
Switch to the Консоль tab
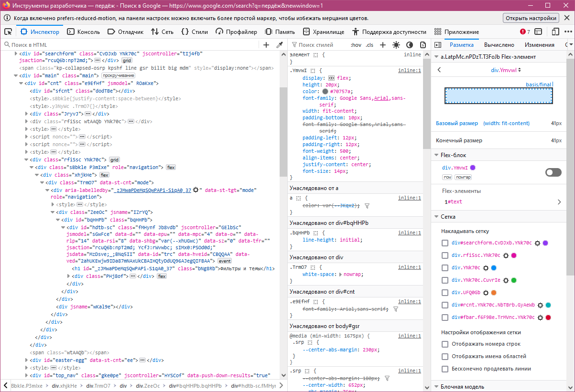tap(83, 32)
